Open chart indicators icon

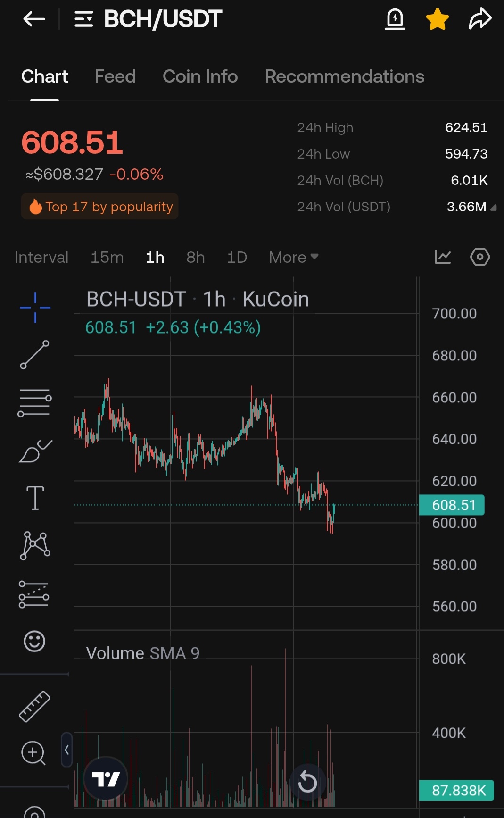click(x=443, y=257)
